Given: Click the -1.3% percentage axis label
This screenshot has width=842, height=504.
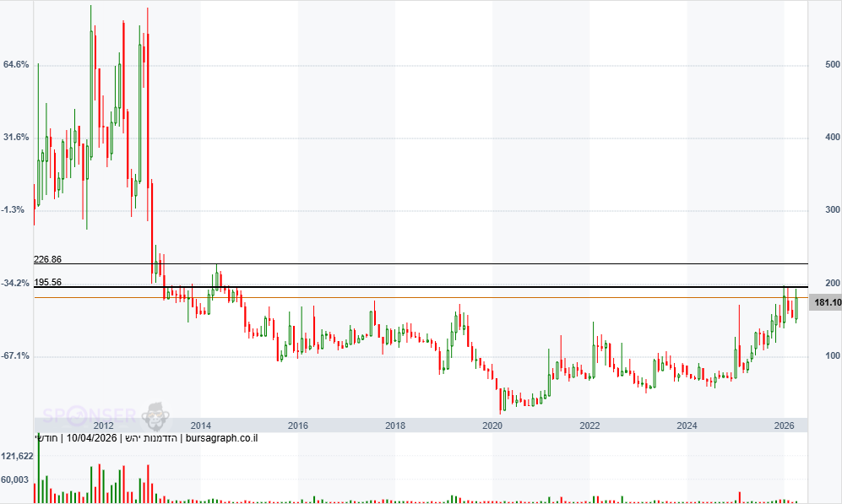Looking at the screenshot, I should pyautogui.click(x=13, y=210).
